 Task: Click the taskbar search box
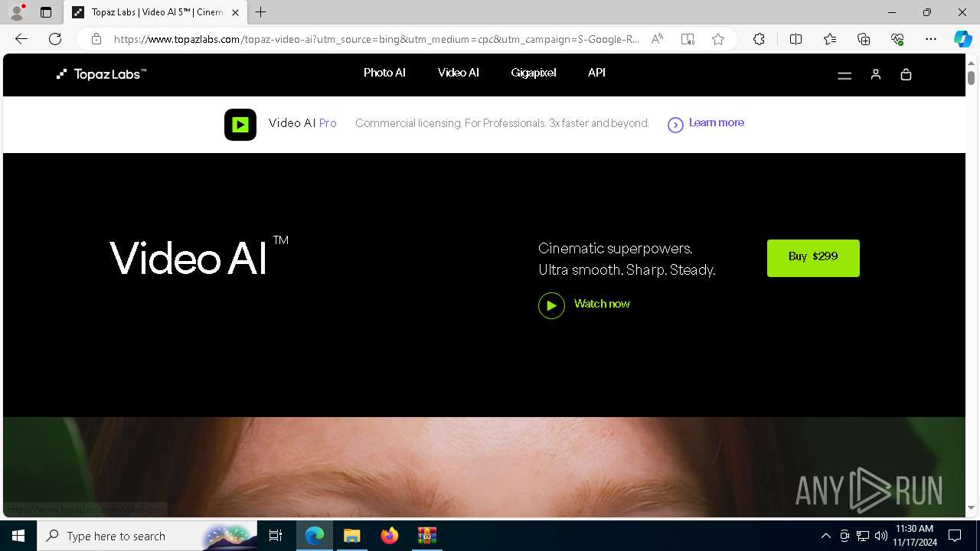(147, 536)
